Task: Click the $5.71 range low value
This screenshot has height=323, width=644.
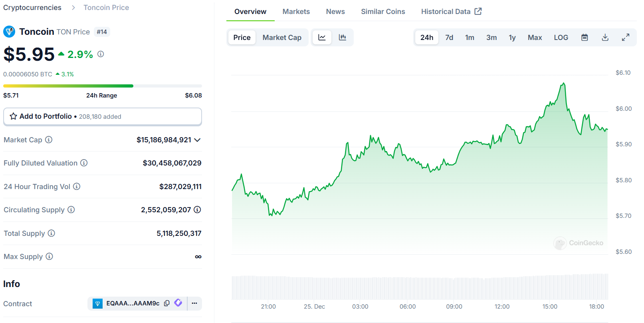Action: [11, 96]
